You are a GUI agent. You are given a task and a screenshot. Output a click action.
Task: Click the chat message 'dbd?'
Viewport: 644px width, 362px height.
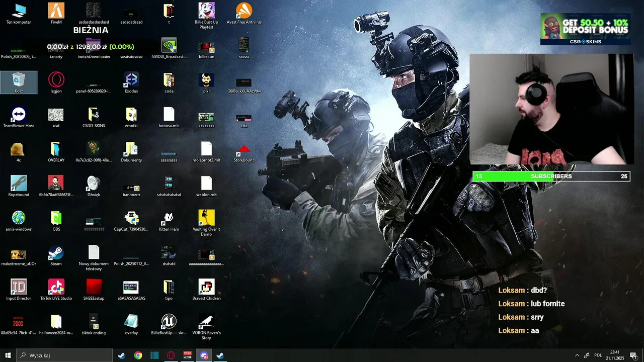coord(538,290)
